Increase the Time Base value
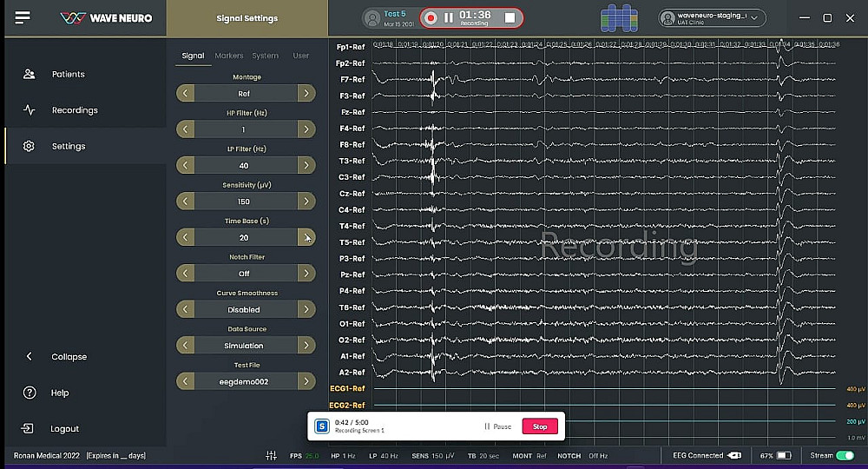Screen dimensions: 868x469 (x=306, y=238)
